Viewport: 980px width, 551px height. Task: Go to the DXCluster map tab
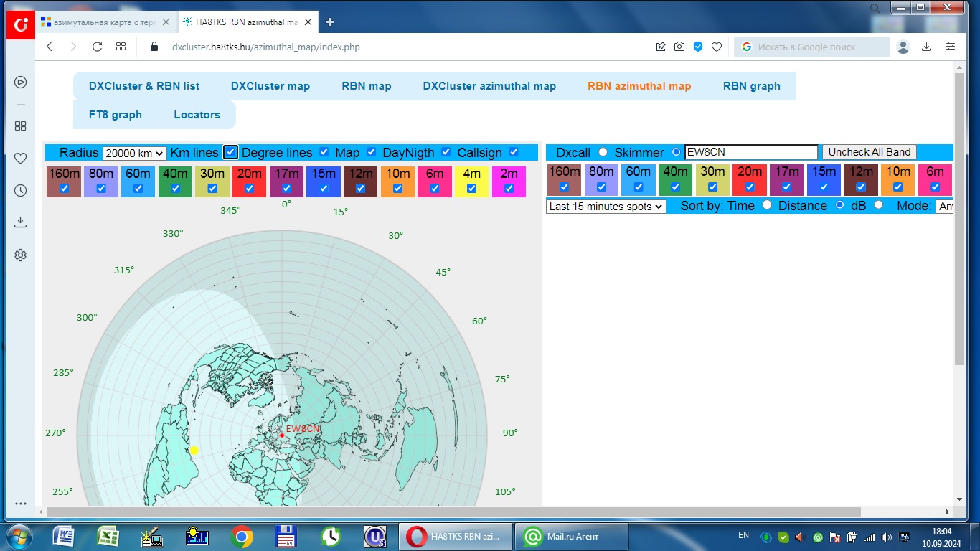270,86
